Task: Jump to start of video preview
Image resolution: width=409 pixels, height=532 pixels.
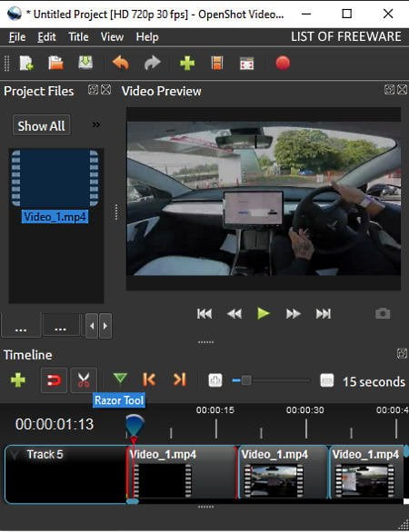Action: tap(204, 314)
